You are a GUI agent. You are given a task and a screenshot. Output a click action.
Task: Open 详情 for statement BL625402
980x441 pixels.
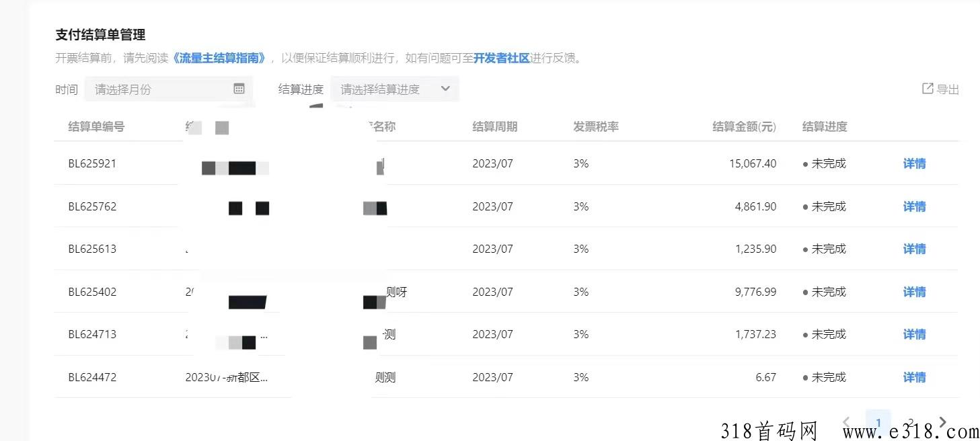tap(914, 292)
